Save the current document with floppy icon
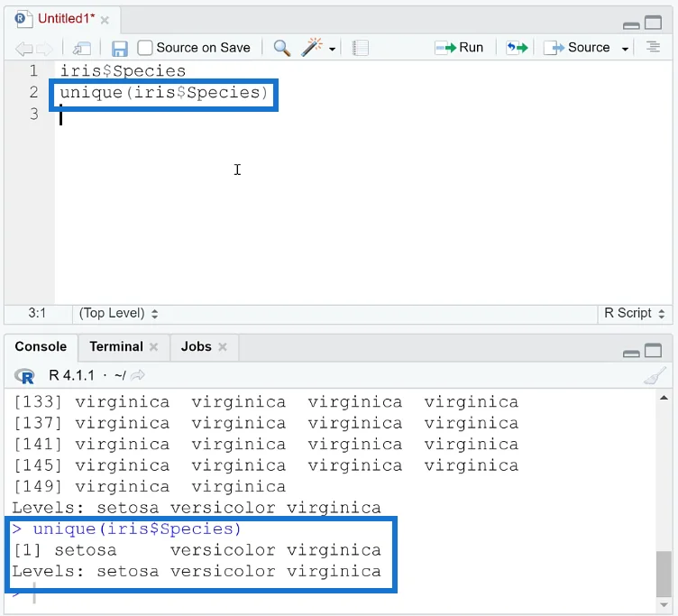Screen dimensions: 678x616 click(119, 48)
